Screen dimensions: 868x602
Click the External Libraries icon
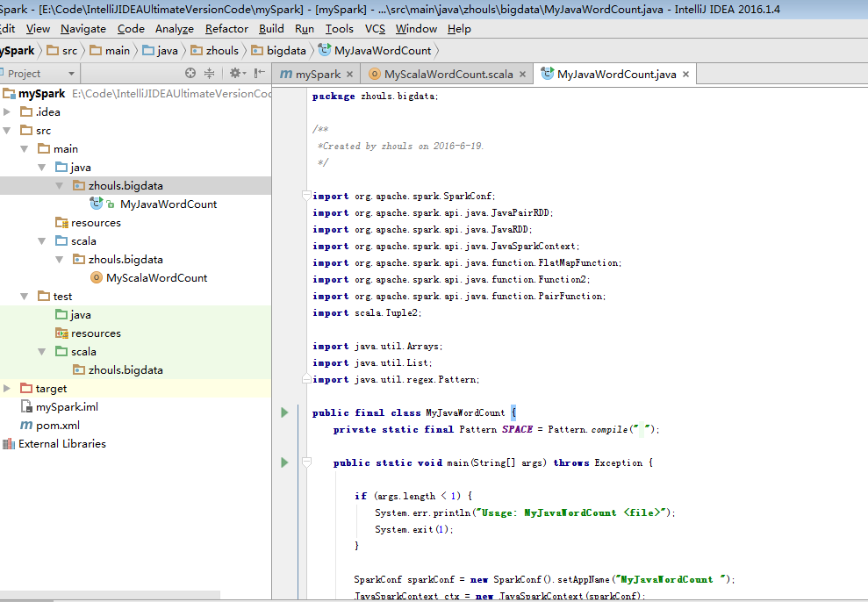pyautogui.click(x=8, y=444)
